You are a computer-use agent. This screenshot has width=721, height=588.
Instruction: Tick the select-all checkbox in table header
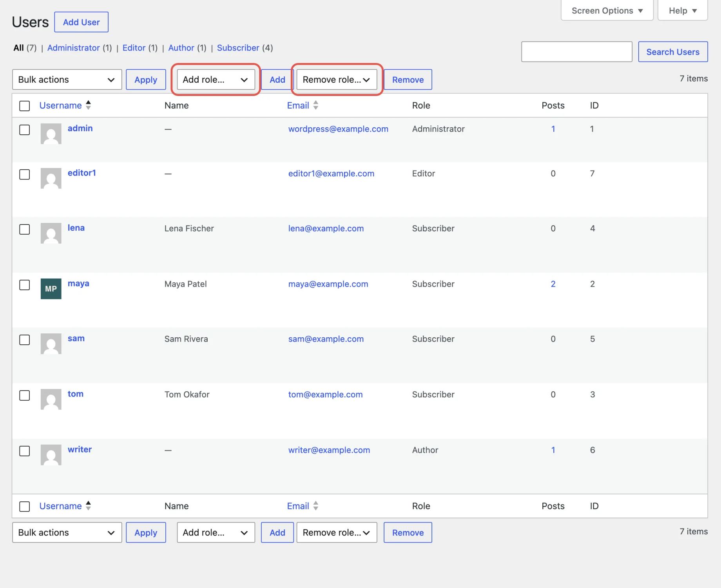point(25,106)
